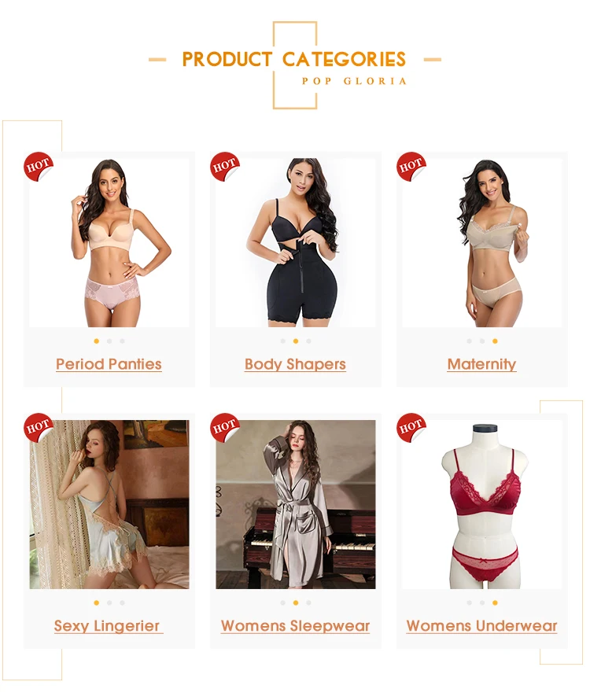Viewport: 590px width, 700px height.
Task: Open the Maternity category link
Action: click(x=482, y=364)
